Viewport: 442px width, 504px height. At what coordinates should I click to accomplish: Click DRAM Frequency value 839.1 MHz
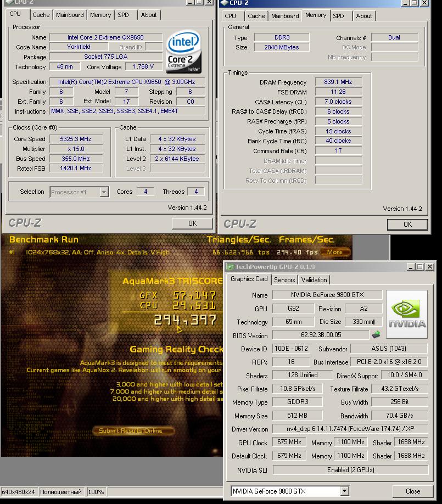tap(338, 82)
